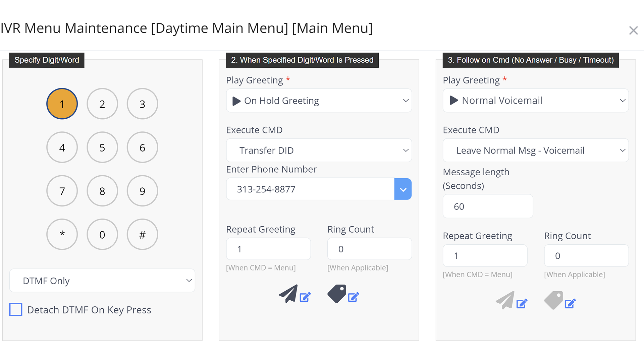Viewport: 644px width, 362px height.
Task: Click the grayed paper plane in section 3
Action: pos(505,300)
